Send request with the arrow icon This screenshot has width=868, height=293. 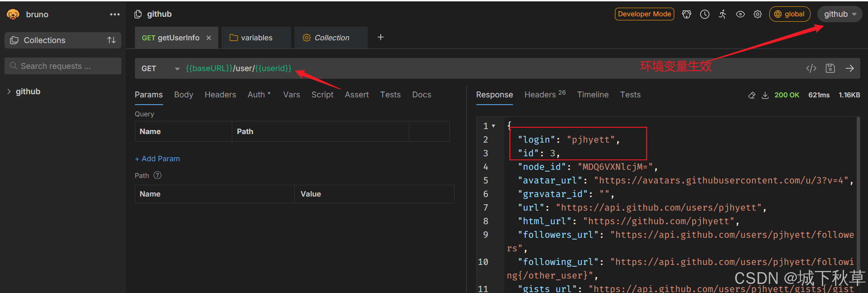(850, 68)
